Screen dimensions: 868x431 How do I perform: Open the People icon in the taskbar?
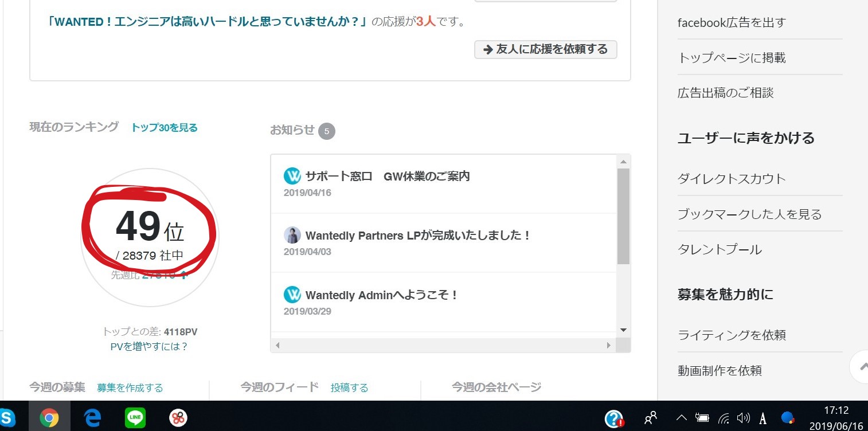(651, 418)
